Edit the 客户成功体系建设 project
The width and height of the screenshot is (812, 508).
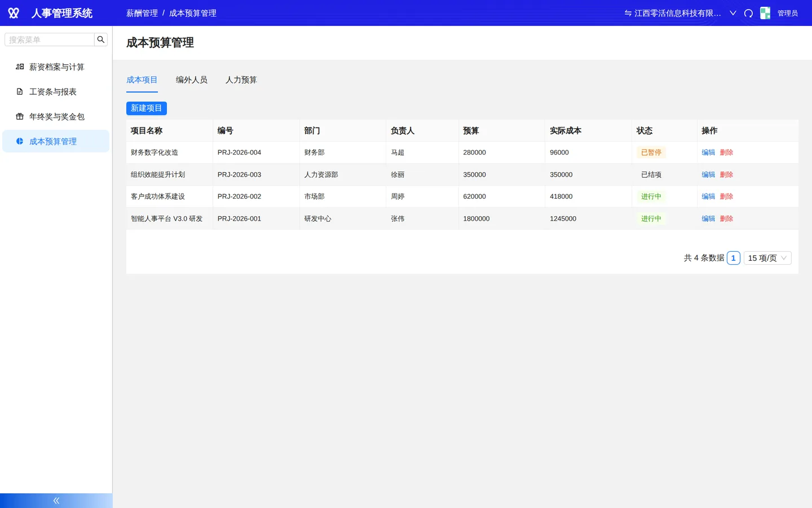pos(708,196)
